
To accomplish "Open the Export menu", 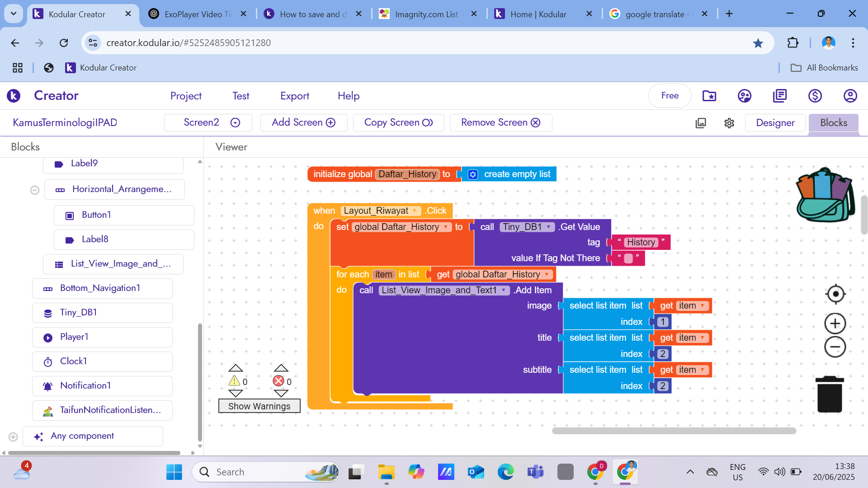I will (295, 96).
